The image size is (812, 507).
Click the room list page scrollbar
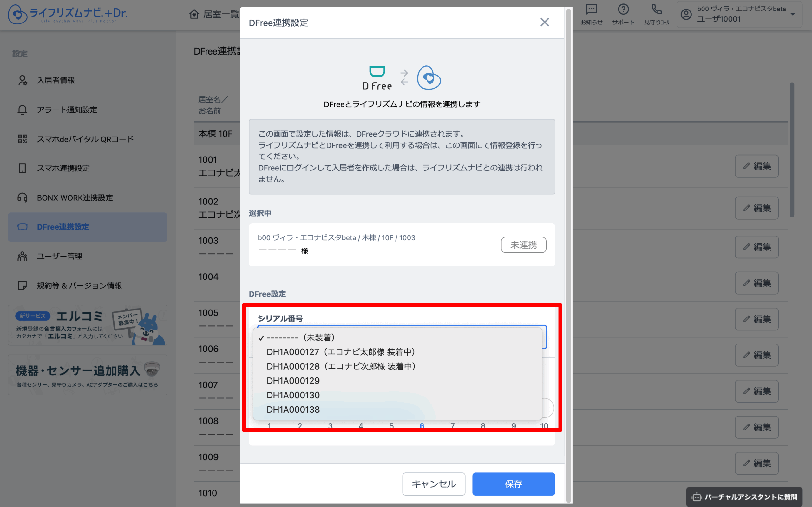point(792,150)
